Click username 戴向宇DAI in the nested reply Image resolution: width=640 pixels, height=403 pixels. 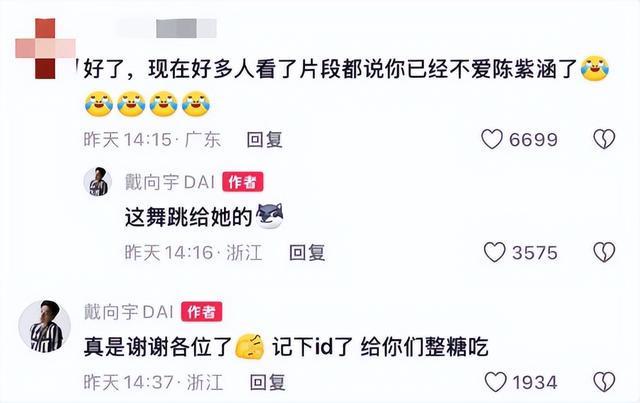pos(170,182)
